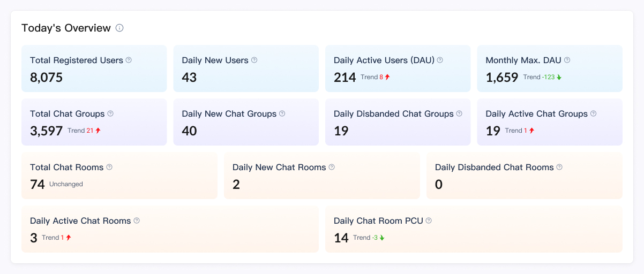Click help icon for Daily New Chat Rooms
This screenshot has width=644, height=274.
(x=332, y=167)
